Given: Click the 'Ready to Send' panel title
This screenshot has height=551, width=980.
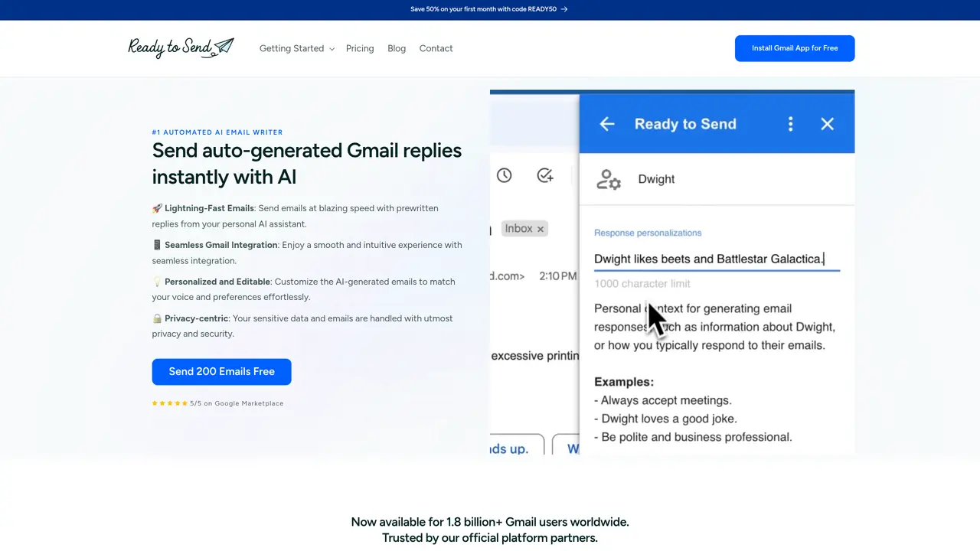Looking at the screenshot, I should pos(685,124).
